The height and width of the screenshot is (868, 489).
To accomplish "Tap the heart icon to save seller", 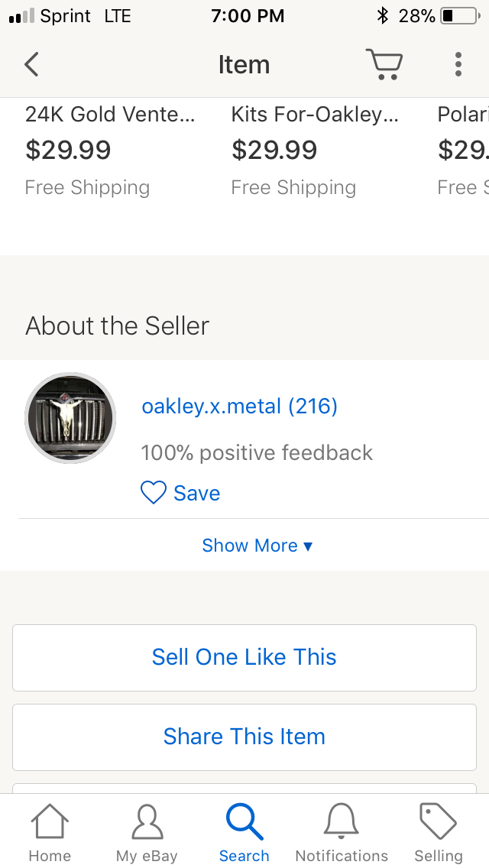I will 154,493.
